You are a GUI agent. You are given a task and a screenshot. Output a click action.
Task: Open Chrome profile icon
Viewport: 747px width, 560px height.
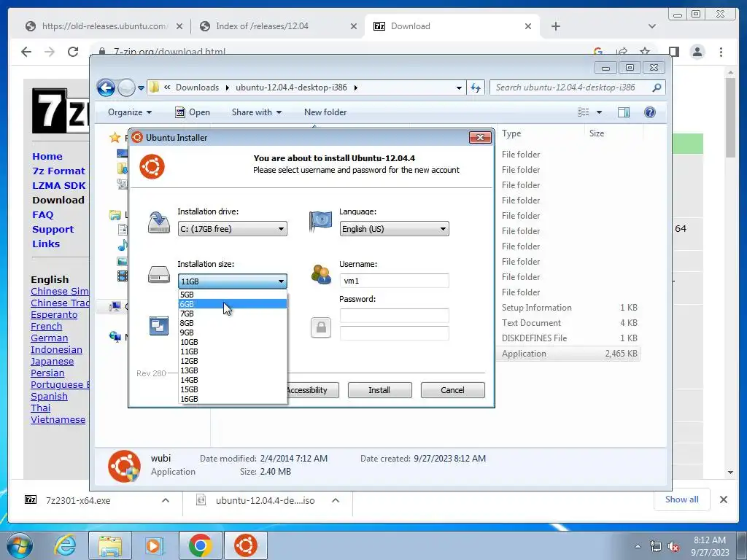click(x=697, y=52)
